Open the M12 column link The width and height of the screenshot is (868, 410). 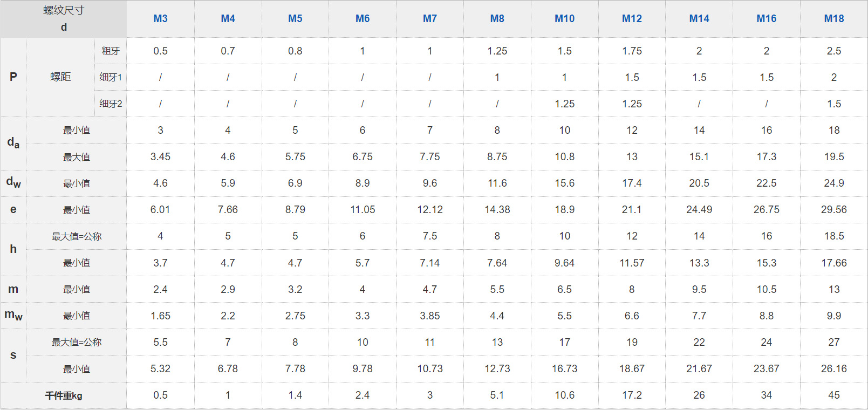pos(632,18)
